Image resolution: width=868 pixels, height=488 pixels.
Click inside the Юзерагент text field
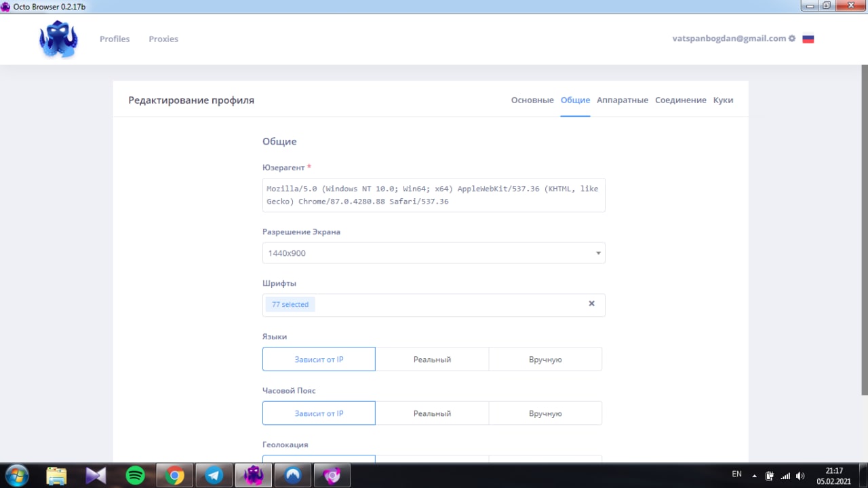pyautogui.click(x=434, y=195)
